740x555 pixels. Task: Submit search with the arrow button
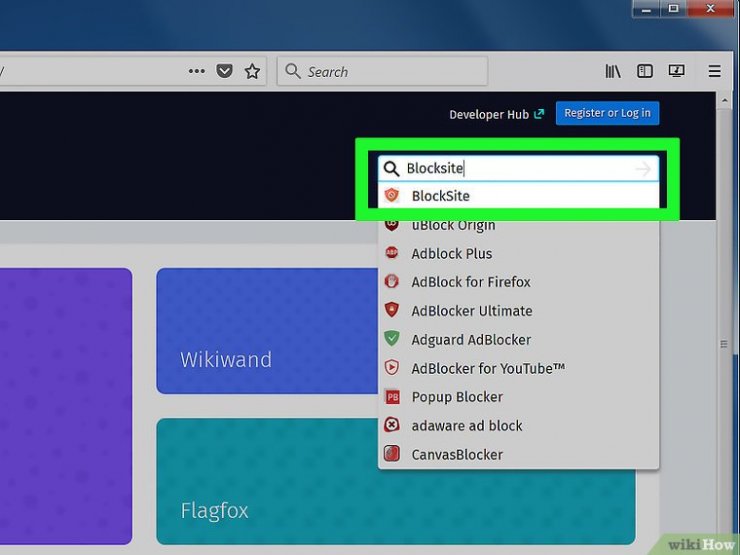point(643,168)
